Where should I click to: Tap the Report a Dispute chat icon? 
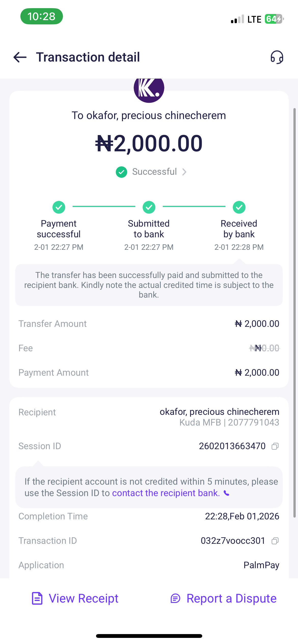click(x=175, y=598)
